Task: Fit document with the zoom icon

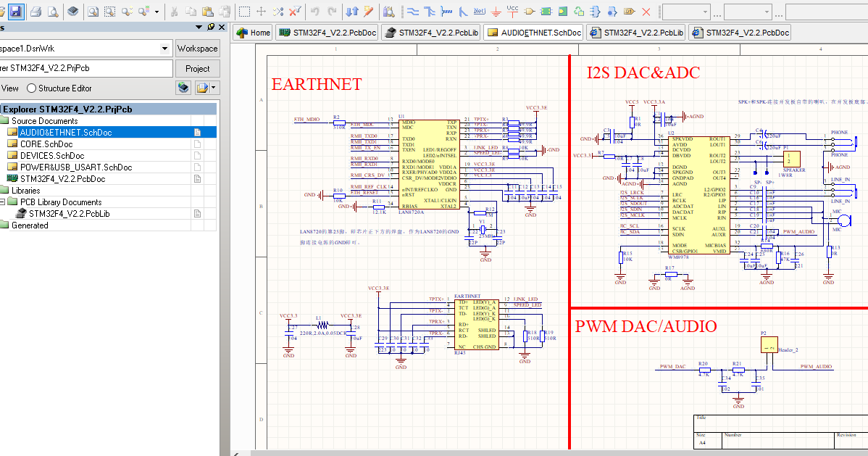Action: [93, 11]
